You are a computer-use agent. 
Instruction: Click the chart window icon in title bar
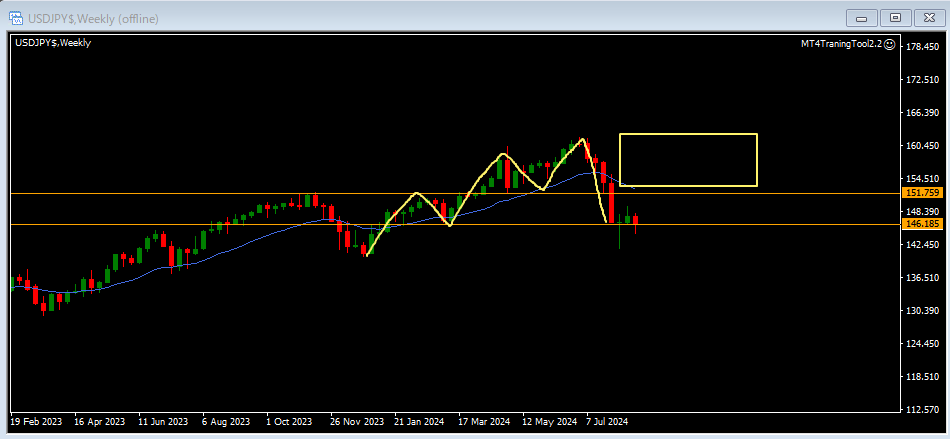click(17, 18)
